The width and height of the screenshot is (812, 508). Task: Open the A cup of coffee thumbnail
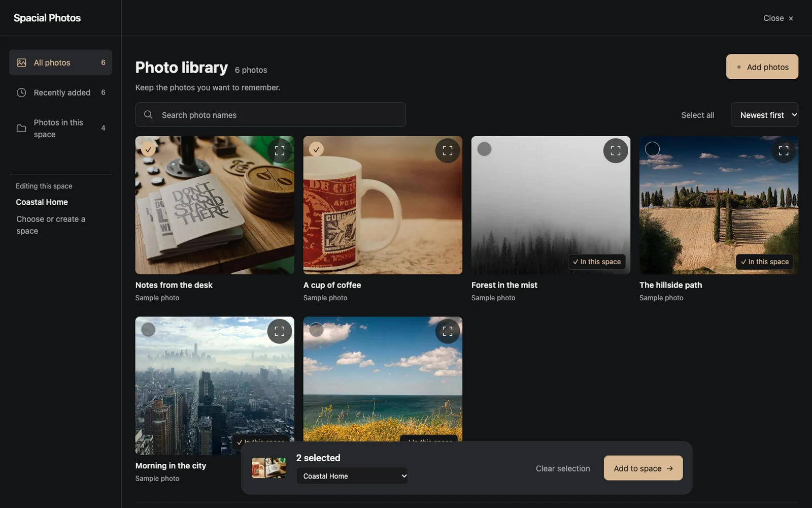coord(383,205)
